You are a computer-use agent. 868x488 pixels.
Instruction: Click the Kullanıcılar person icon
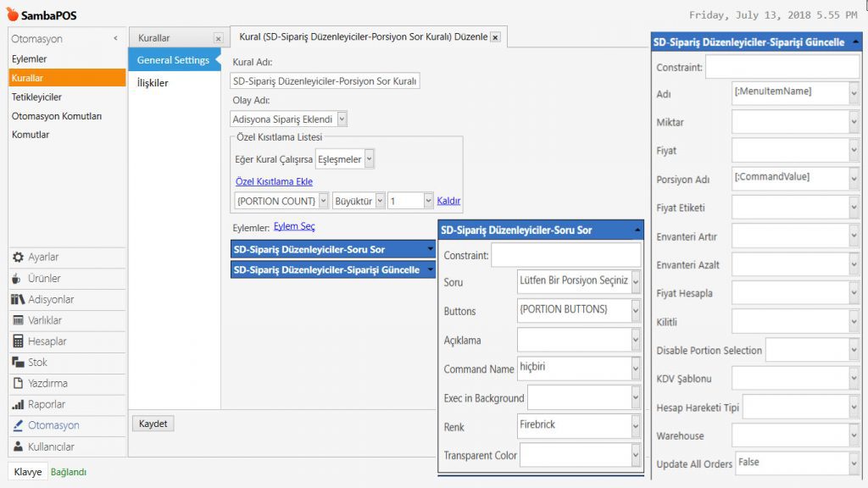point(18,446)
